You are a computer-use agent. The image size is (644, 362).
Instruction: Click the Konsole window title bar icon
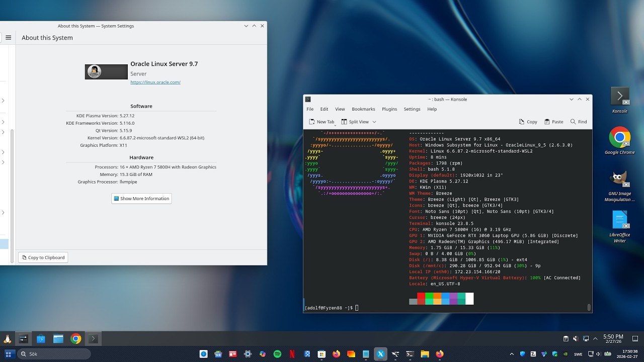point(308,99)
